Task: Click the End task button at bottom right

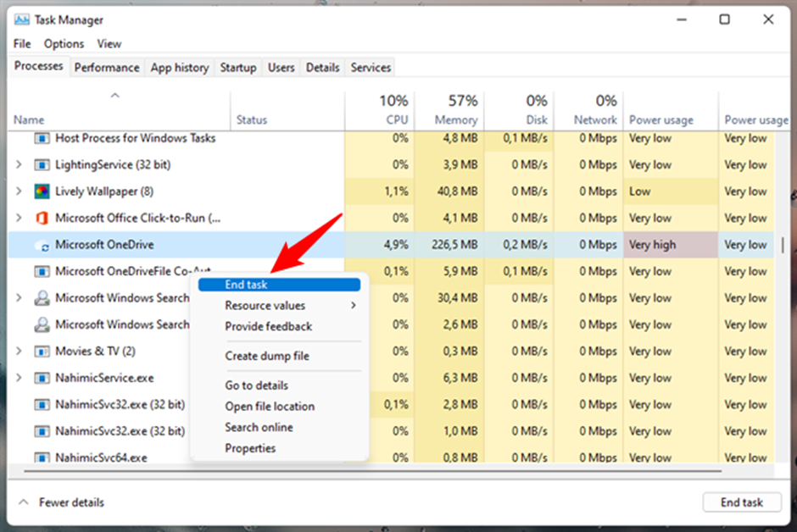Action: [742, 502]
